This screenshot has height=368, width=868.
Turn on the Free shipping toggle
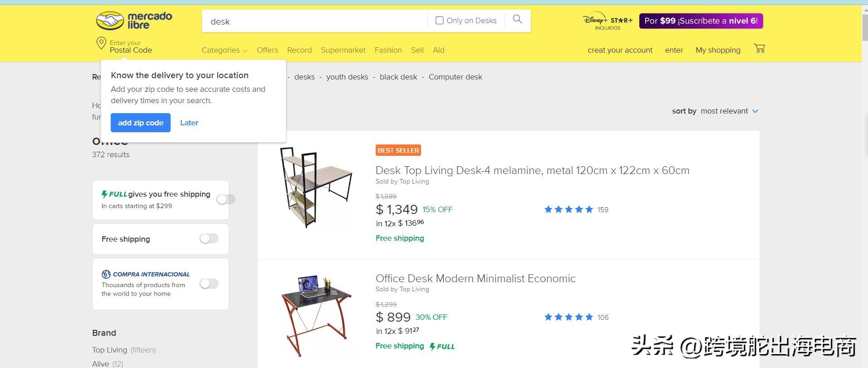click(x=209, y=239)
